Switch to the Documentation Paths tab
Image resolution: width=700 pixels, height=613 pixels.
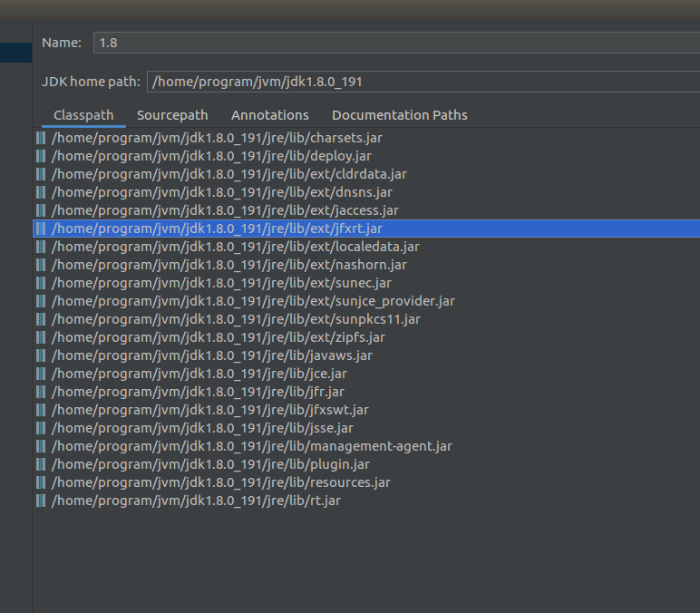tap(400, 115)
